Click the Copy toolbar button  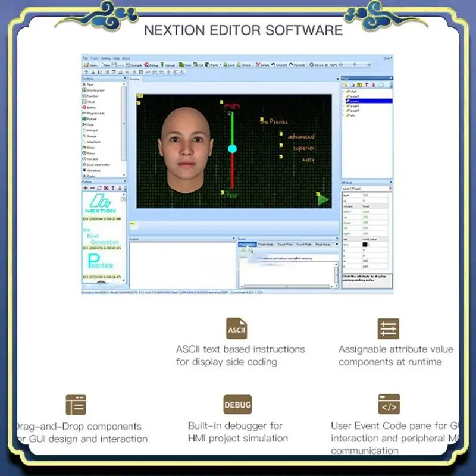tap(185, 65)
